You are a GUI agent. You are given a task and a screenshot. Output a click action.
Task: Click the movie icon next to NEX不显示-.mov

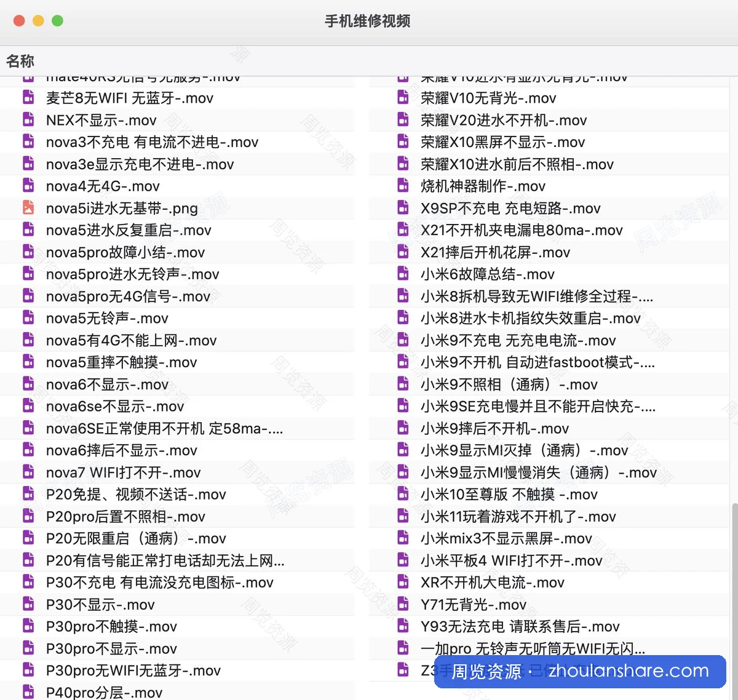[x=28, y=119]
